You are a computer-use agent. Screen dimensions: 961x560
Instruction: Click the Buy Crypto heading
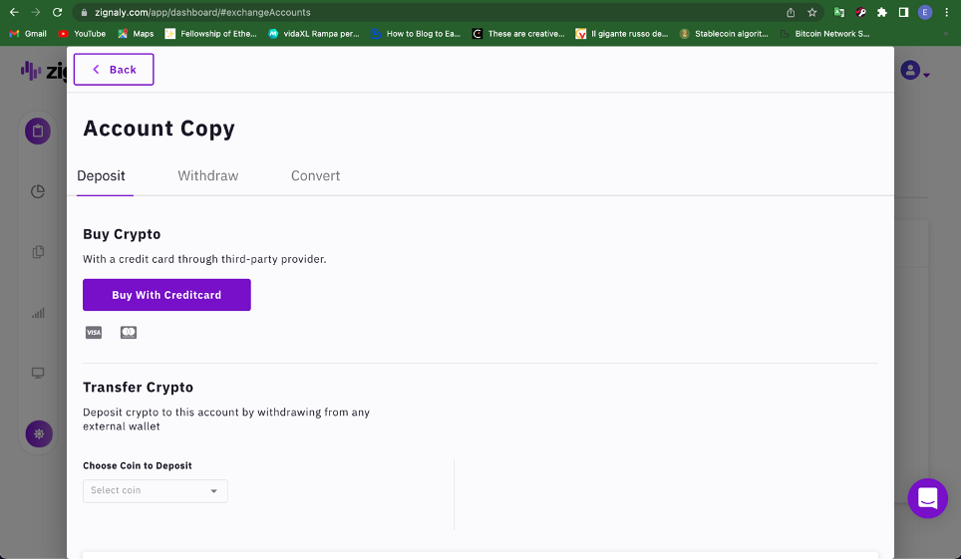click(x=122, y=234)
